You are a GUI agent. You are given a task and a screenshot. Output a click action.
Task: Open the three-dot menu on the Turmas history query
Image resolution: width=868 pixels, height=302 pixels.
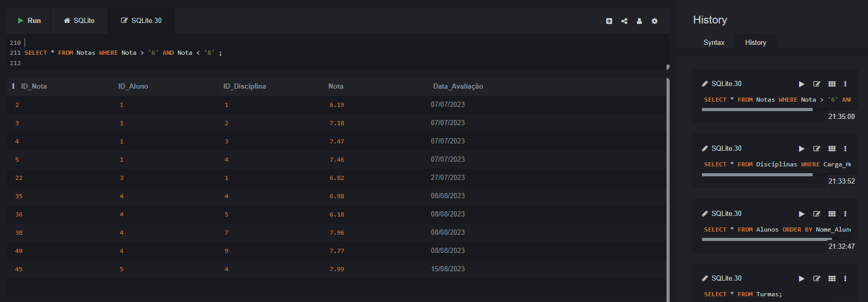coord(845,279)
